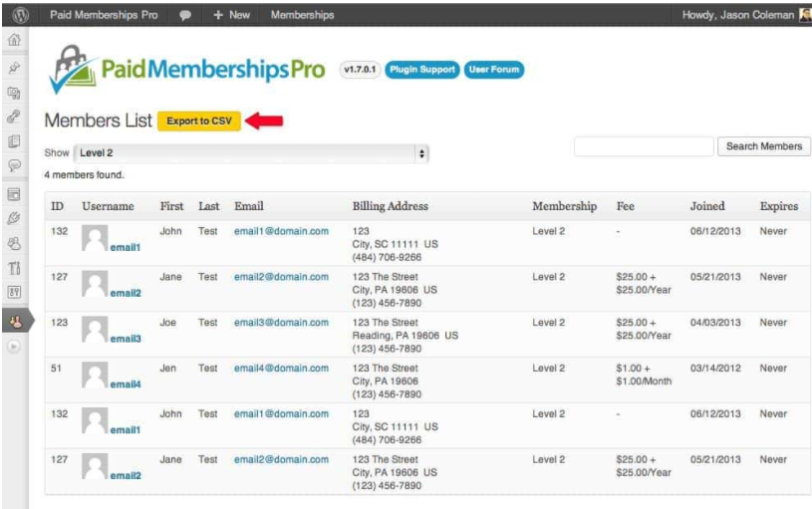Open the Links sidebar icon

(x=14, y=117)
